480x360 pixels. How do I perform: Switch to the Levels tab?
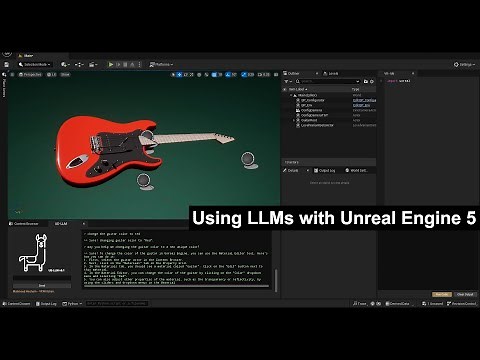(331, 73)
